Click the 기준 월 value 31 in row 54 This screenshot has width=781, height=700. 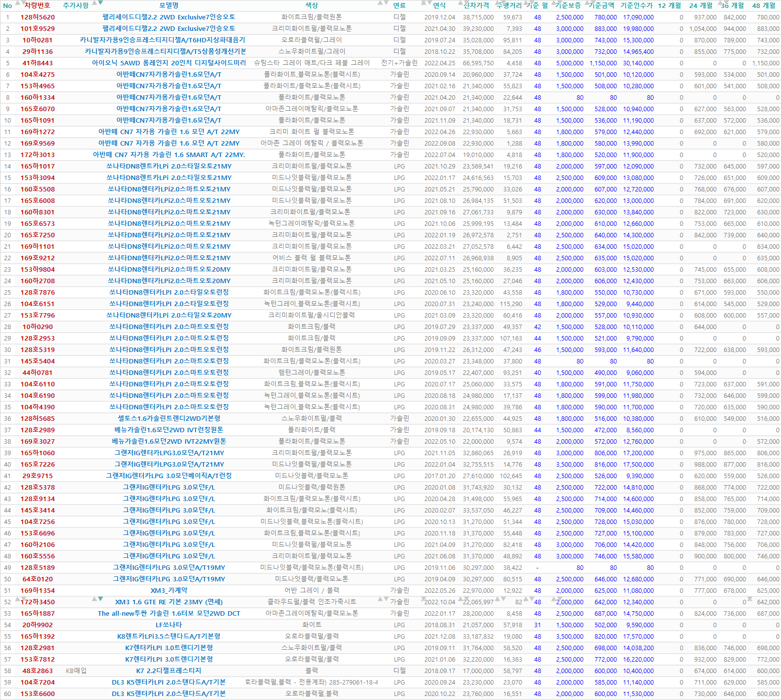538,625
